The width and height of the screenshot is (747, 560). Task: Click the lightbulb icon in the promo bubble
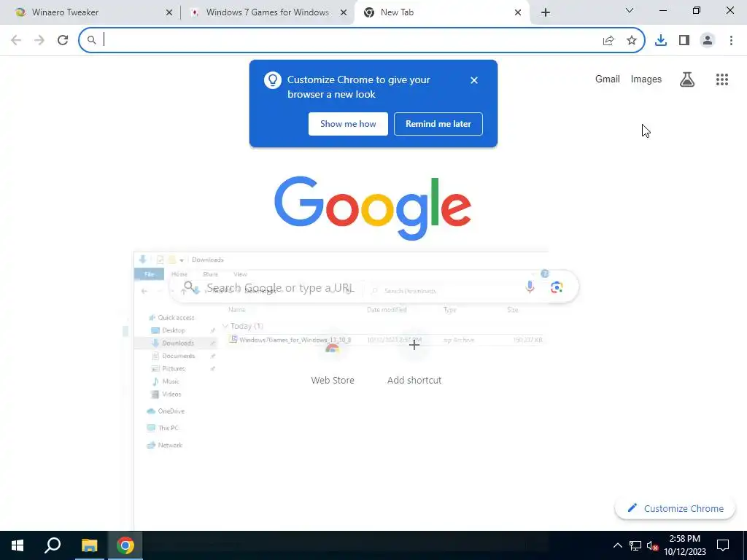pyautogui.click(x=273, y=80)
